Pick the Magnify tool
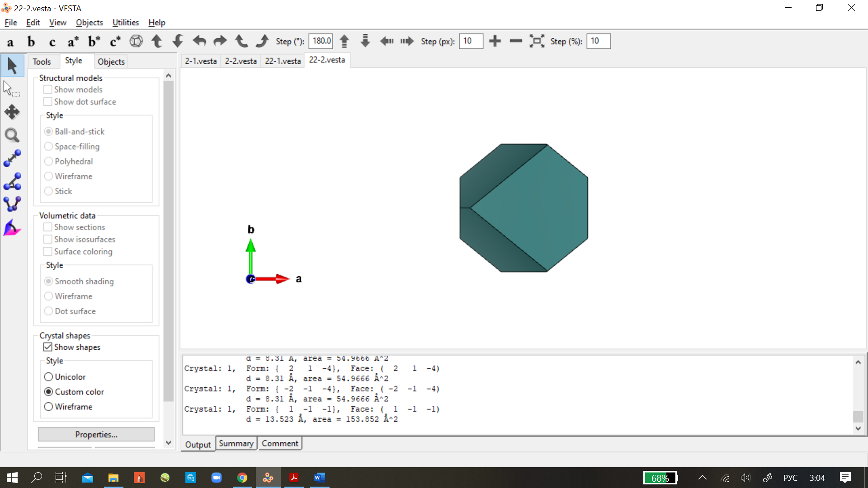Screen dimensions: 868x488 (12, 135)
